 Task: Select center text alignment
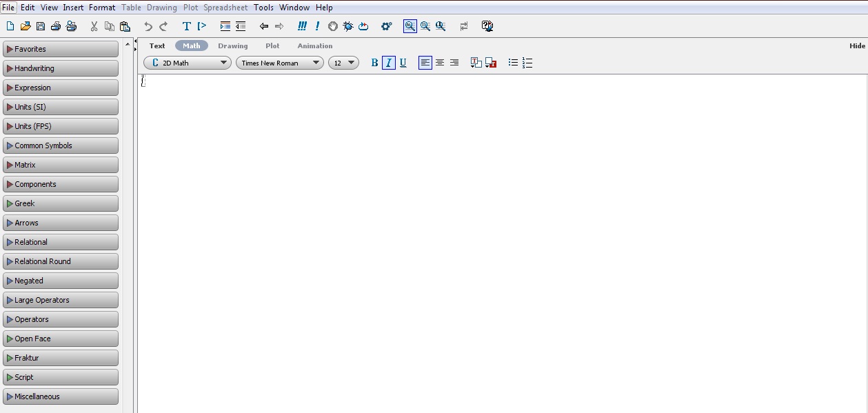click(439, 63)
